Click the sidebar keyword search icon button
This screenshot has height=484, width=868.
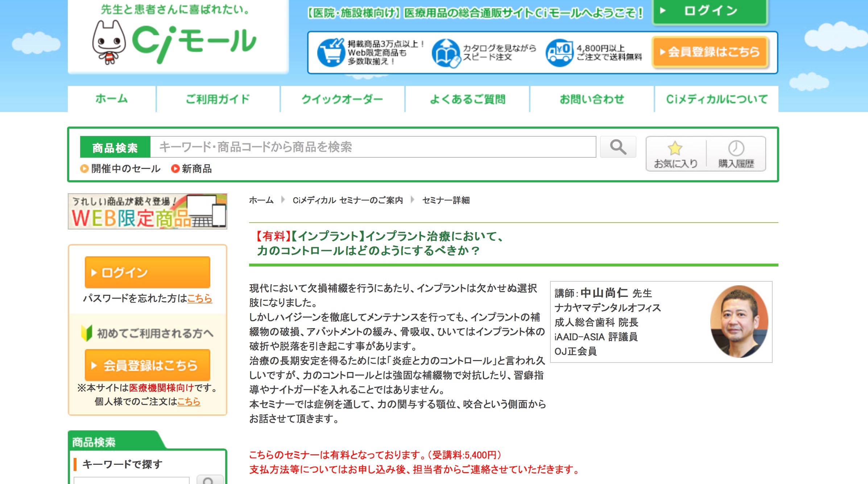210,479
